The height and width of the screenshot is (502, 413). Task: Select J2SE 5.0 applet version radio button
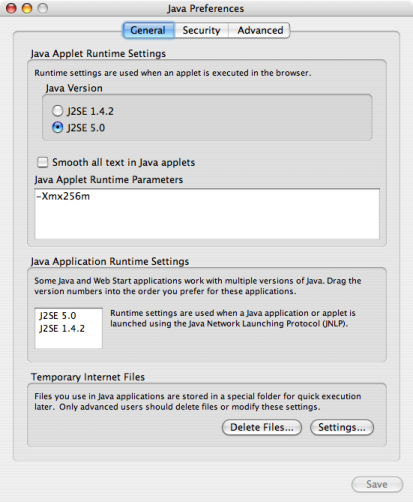click(57, 127)
